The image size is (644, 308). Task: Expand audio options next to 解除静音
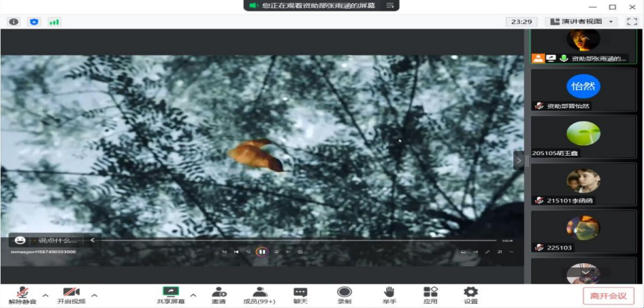[x=45, y=295]
